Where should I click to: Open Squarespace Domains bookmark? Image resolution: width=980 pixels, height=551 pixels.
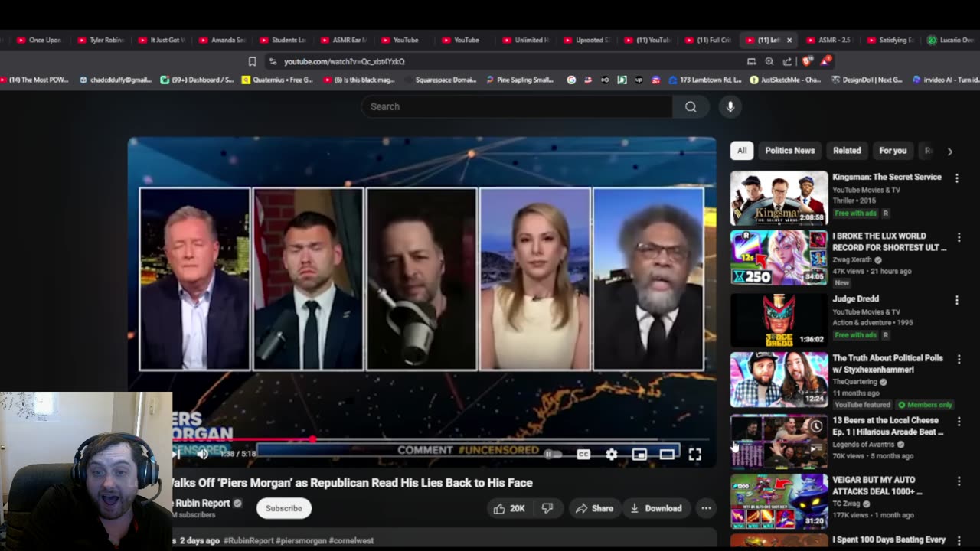tap(439, 80)
